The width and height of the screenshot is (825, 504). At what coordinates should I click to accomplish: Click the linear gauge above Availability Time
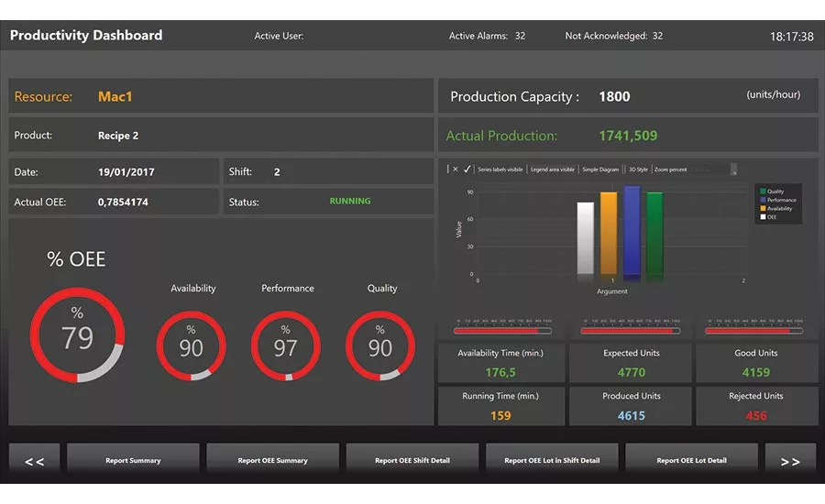[501, 330]
